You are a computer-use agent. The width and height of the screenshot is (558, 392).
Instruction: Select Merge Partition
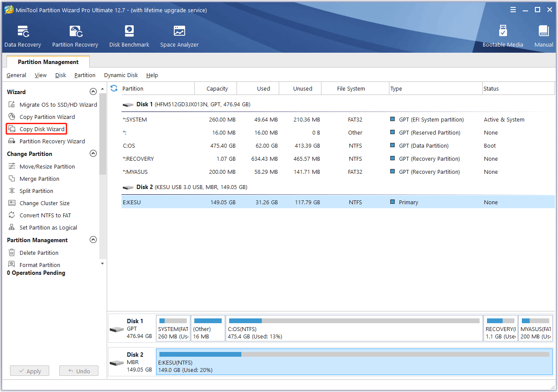pyautogui.click(x=41, y=179)
